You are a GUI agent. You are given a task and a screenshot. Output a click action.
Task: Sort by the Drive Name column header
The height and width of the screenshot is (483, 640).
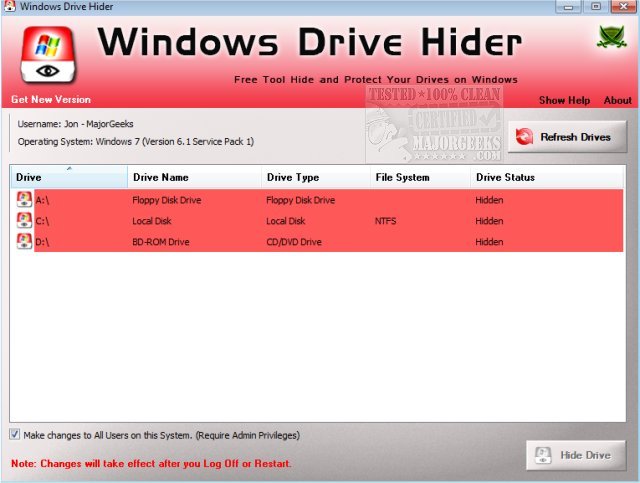tap(194, 177)
